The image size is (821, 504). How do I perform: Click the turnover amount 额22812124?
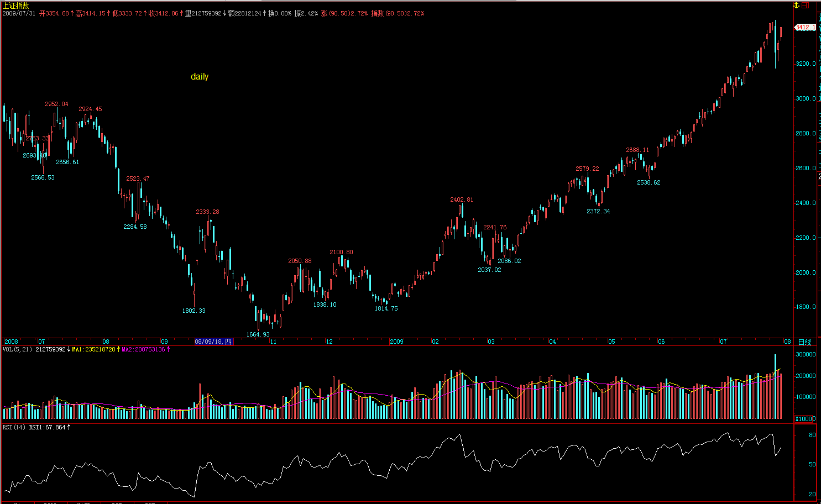click(245, 13)
